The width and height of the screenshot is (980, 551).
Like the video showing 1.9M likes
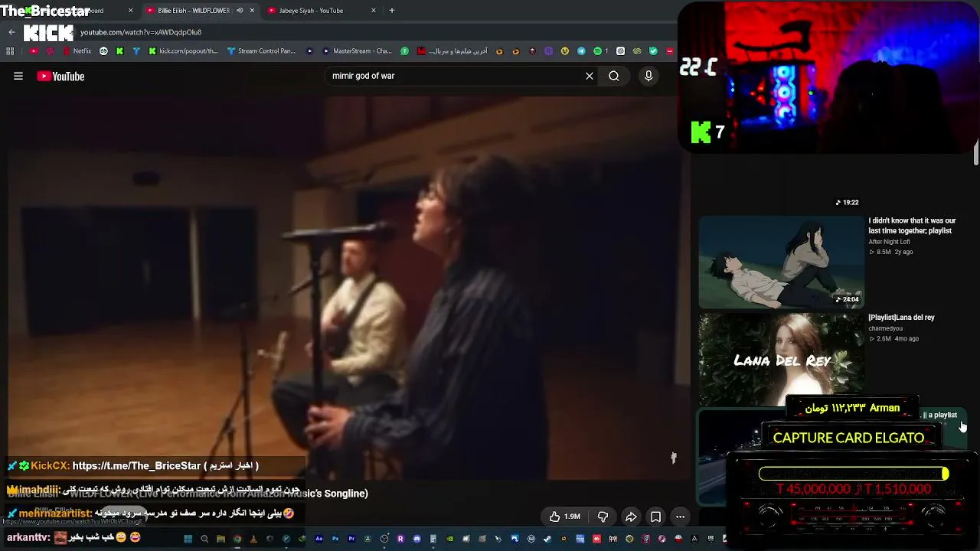point(564,517)
